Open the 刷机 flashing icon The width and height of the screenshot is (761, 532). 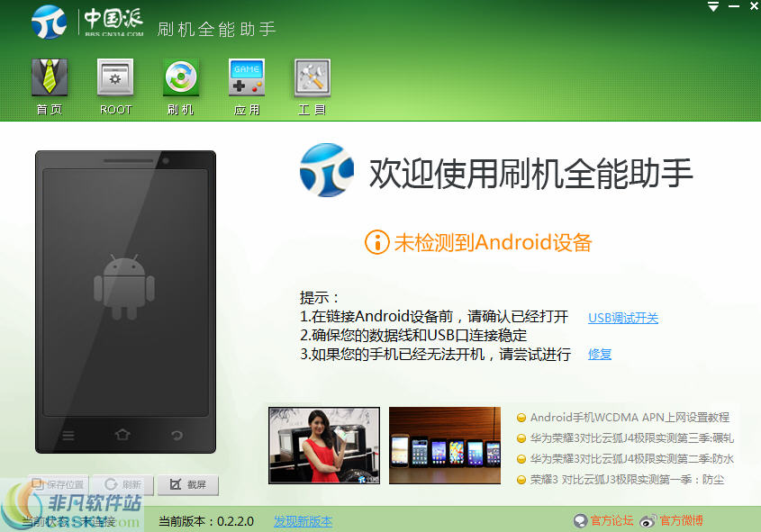click(181, 78)
